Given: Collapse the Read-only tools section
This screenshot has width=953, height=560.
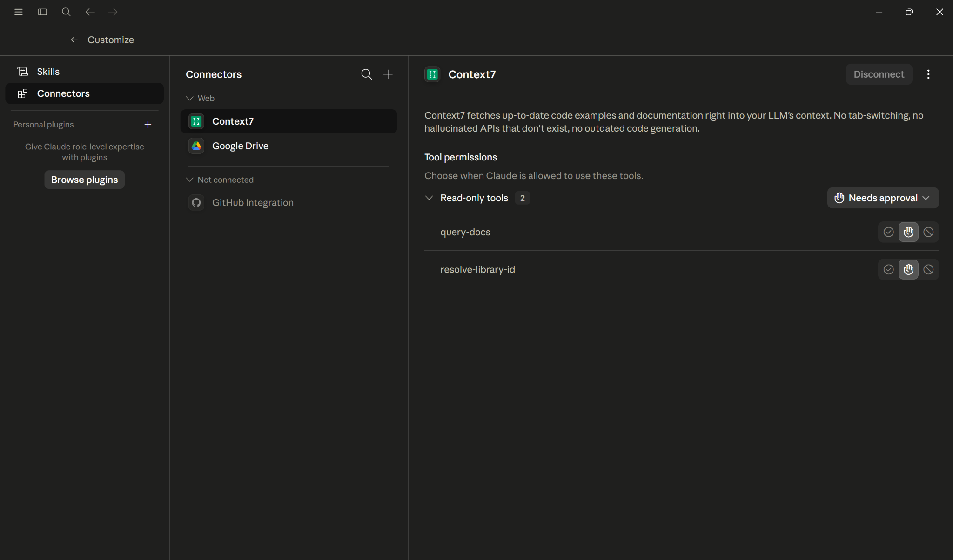Looking at the screenshot, I should (429, 198).
